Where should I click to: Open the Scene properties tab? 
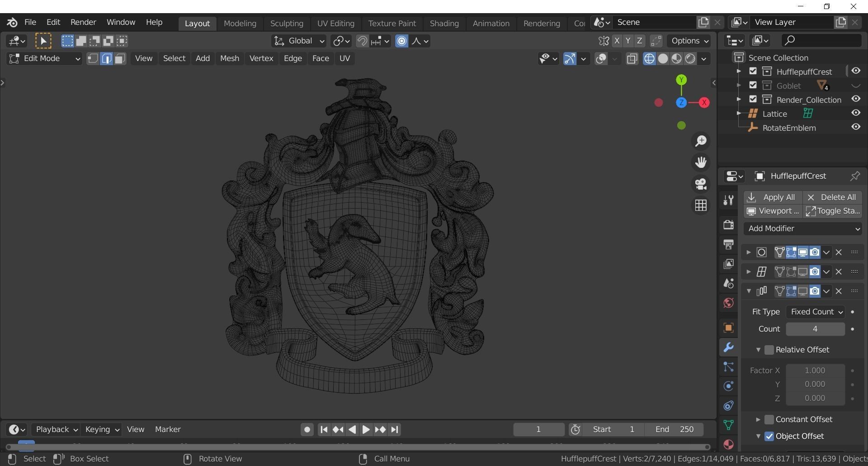pos(728,283)
